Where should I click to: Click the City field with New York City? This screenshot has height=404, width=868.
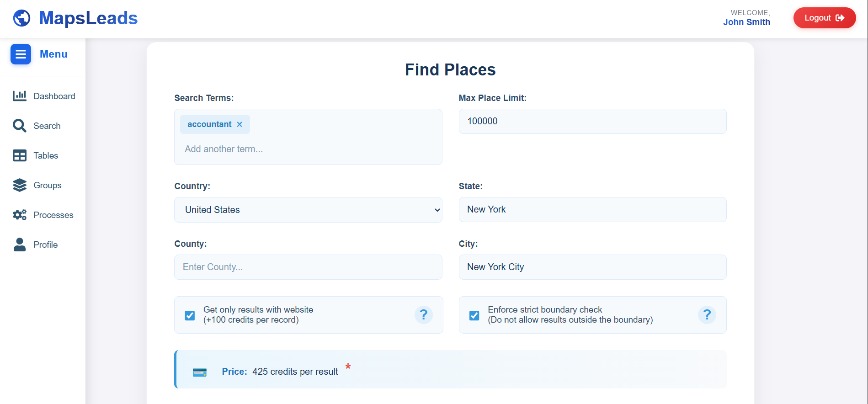[592, 267]
